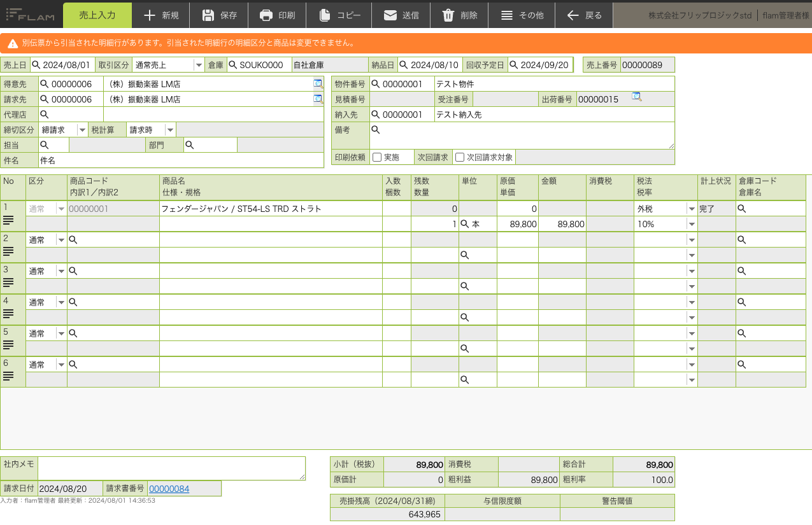The width and height of the screenshot is (812, 525).
Task: Open row 2 税法 dropdown
Action: click(x=691, y=240)
